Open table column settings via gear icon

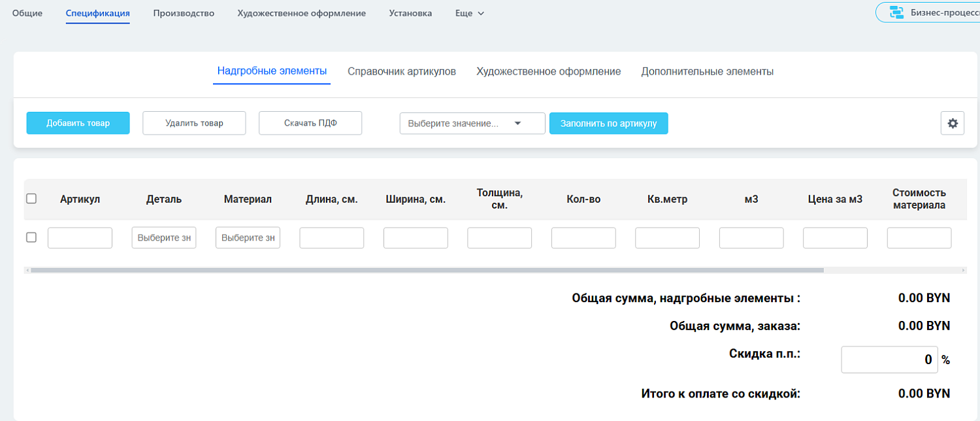click(x=953, y=123)
